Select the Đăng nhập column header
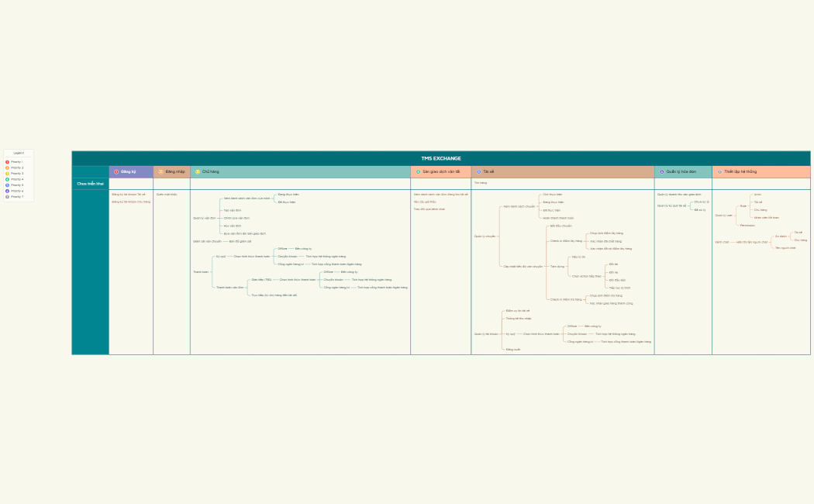 [174, 171]
